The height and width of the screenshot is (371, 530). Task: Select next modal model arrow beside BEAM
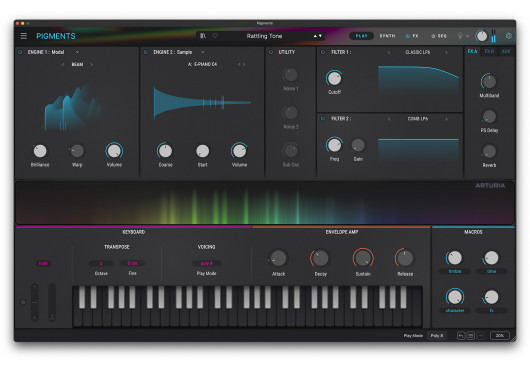(x=92, y=64)
